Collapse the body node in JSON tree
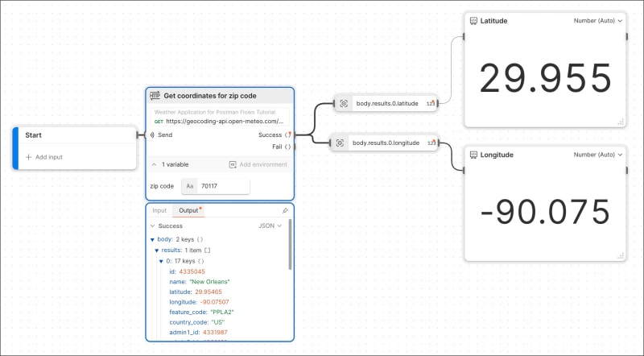 152,240
